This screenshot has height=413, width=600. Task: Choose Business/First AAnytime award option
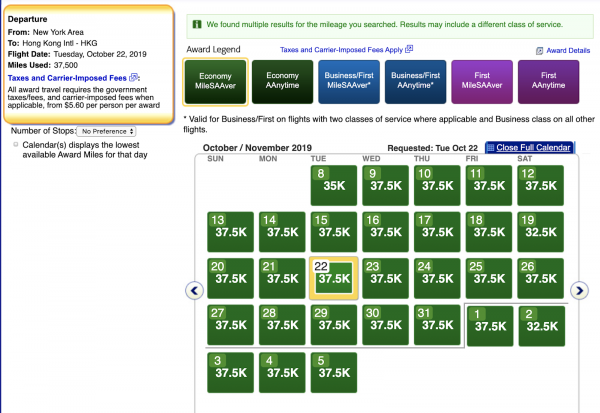(x=417, y=81)
